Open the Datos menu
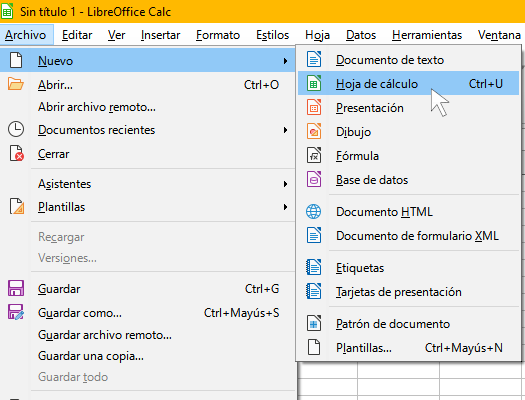The width and height of the screenshot is (525, 400). tap(361, 35)
